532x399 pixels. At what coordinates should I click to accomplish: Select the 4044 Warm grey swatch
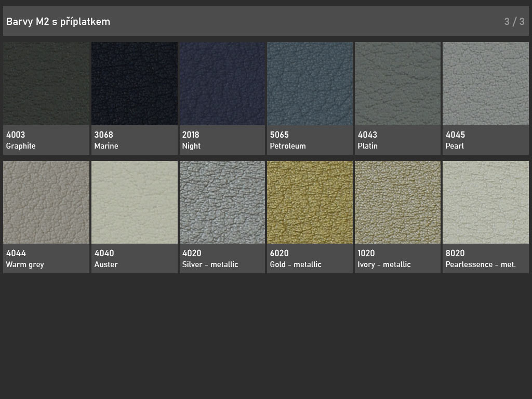pos(46,202)
